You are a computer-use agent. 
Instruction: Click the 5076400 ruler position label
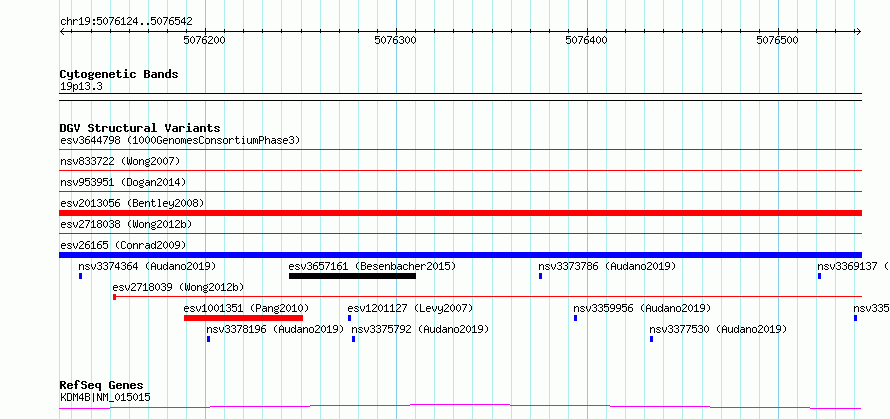[x=587, y=40]
